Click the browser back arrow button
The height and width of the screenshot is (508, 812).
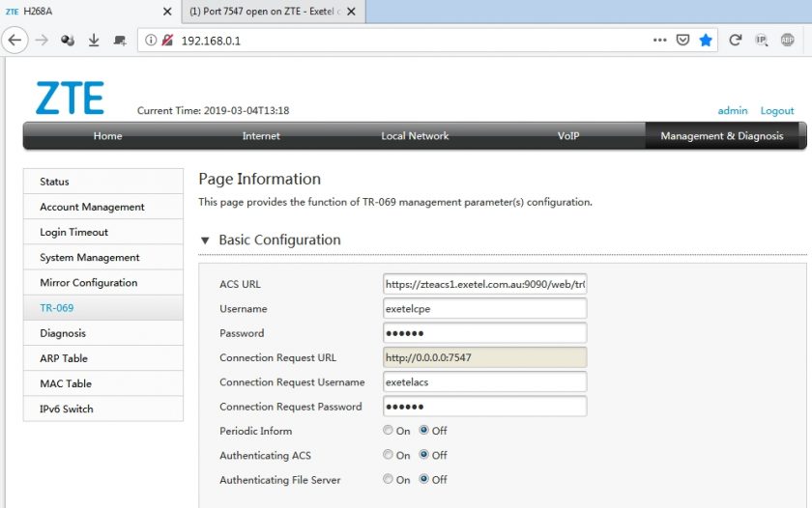[x=14, y=41]
